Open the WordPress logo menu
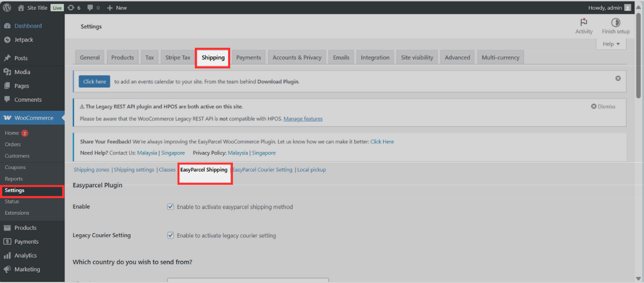The height and width of the screenshot is (283, 644). tap(7, 8)
